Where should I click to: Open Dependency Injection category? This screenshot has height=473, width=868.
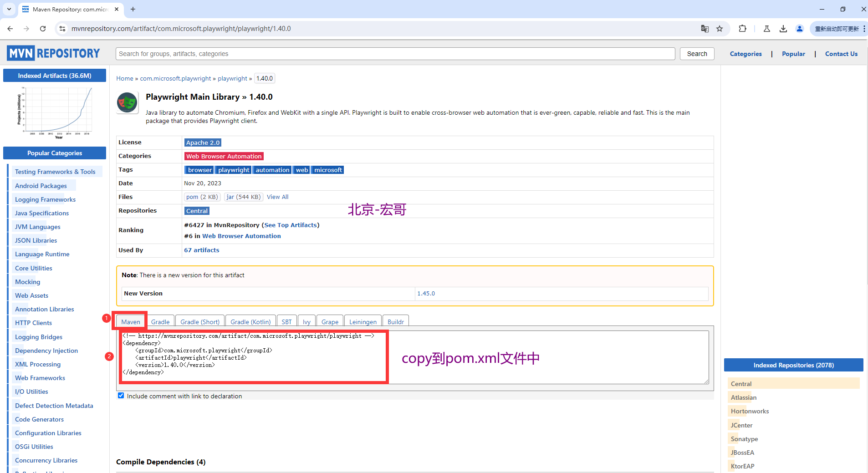tap(46, 351)
